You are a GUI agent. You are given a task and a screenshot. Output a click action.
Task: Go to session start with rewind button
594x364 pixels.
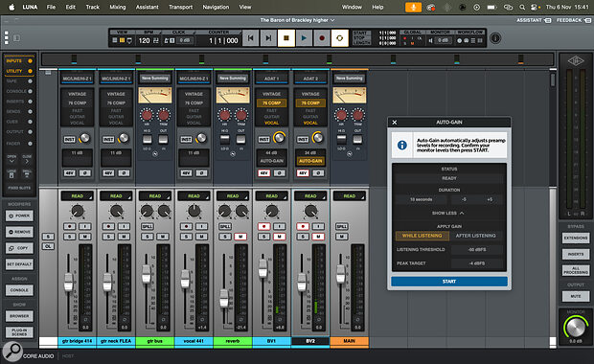tap(250, 38)
